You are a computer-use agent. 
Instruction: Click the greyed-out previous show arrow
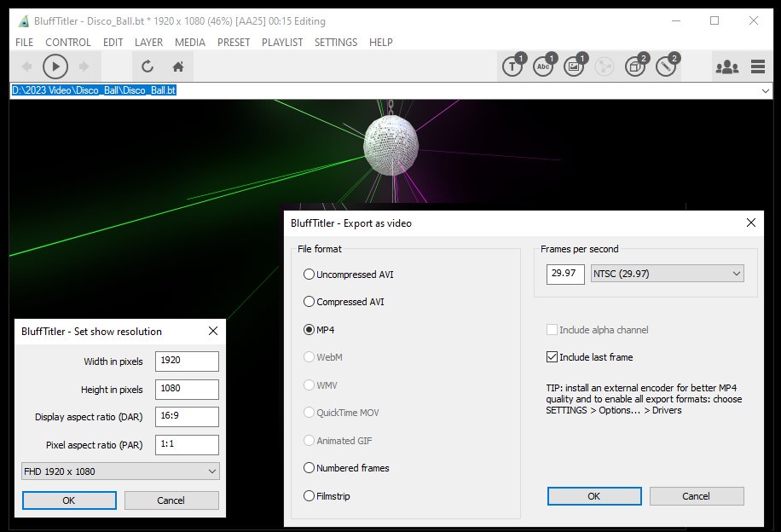(x=27, y=66)
